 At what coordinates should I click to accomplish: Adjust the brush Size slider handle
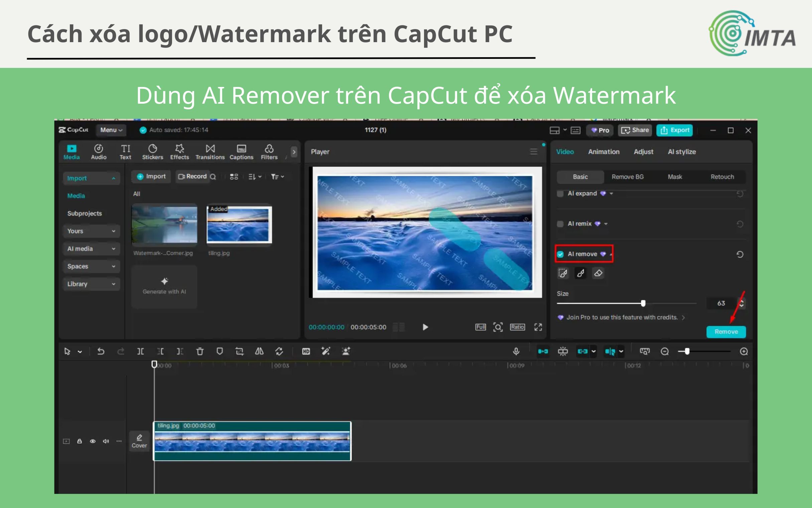coord(643,303)
